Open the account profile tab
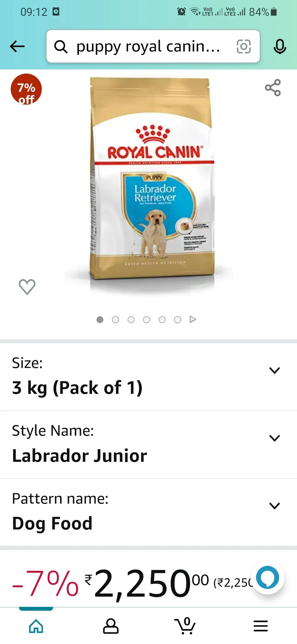The image size is (297, 644). pos(111,626)
